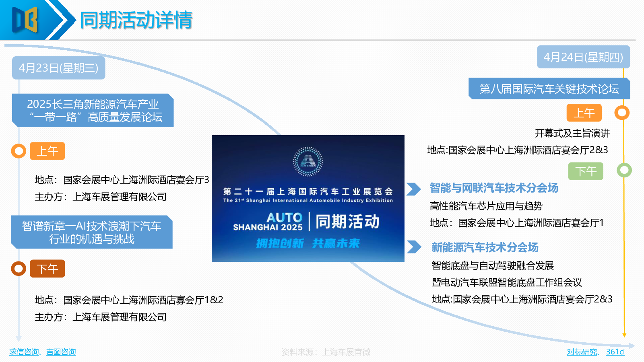Click the dark orange 下午 tag on left
644x362 pixels.
pos(47,269)
